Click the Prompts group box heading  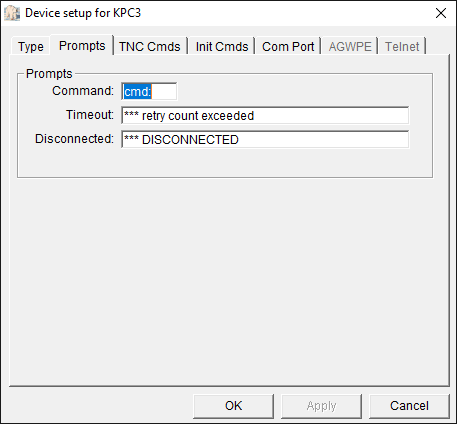49,74
